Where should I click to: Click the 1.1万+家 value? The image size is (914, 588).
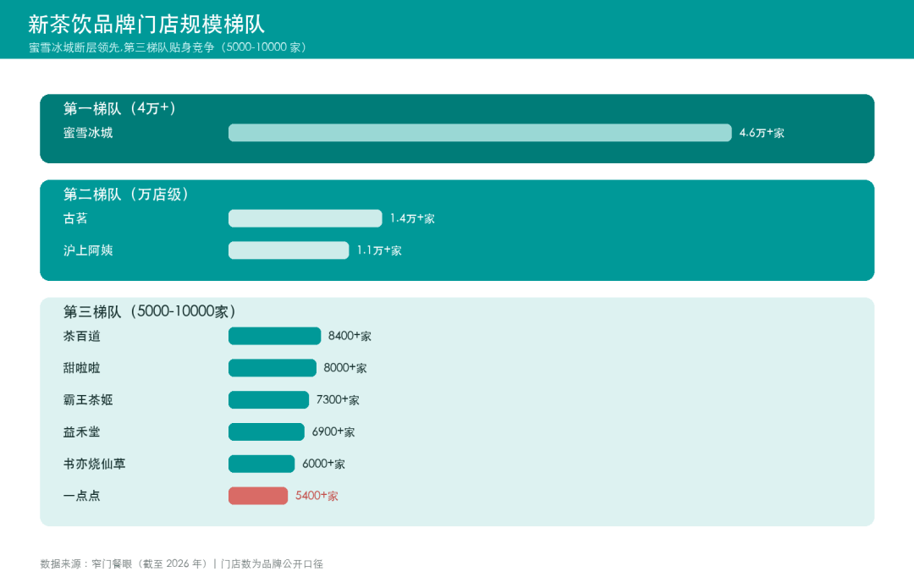[379, 250]
